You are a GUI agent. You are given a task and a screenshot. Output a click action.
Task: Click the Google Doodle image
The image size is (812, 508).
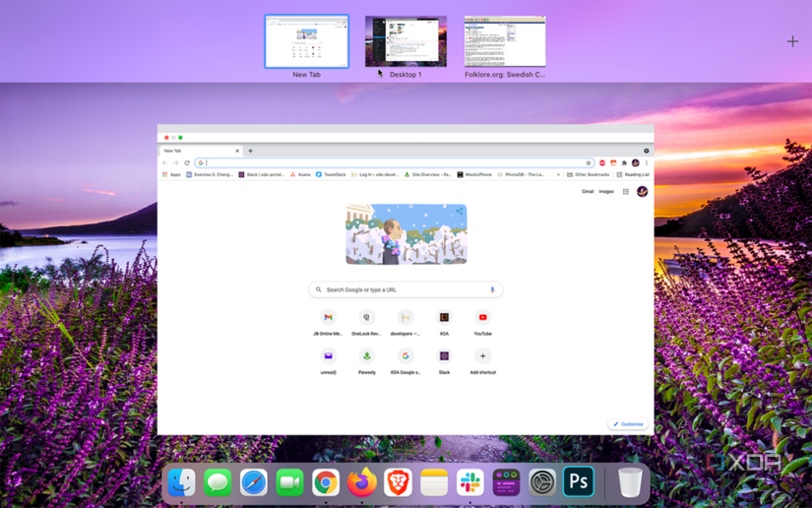pyautogui.click(x=406, y=234)
